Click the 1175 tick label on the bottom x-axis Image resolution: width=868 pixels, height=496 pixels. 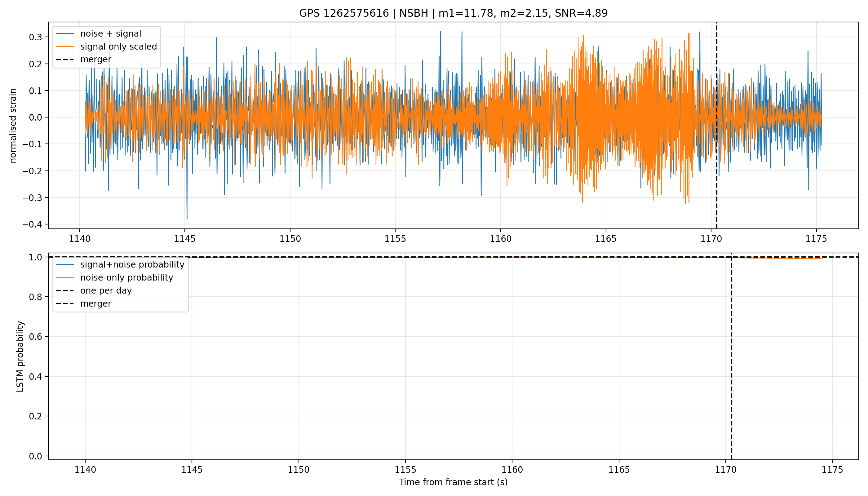tap(833, 470)
